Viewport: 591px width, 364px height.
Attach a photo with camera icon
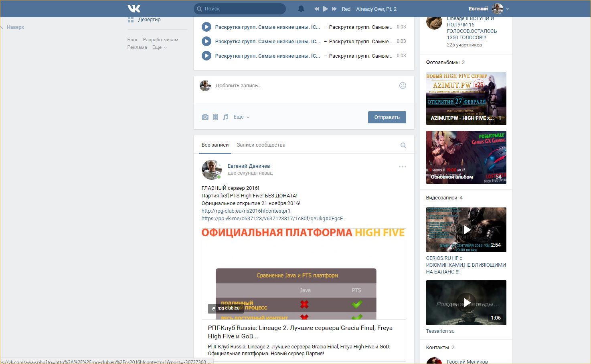coord(205,117)
